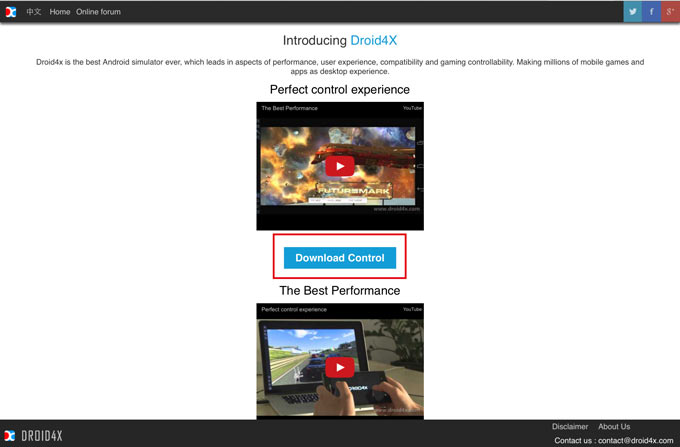Open the Twitter share icon
This screenshot has width=680, height=447.
[x=633, y=12]
